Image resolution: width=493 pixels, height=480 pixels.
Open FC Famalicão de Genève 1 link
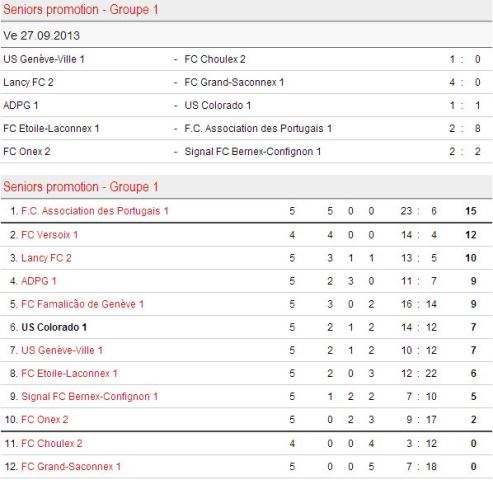(x=82, y=304)
